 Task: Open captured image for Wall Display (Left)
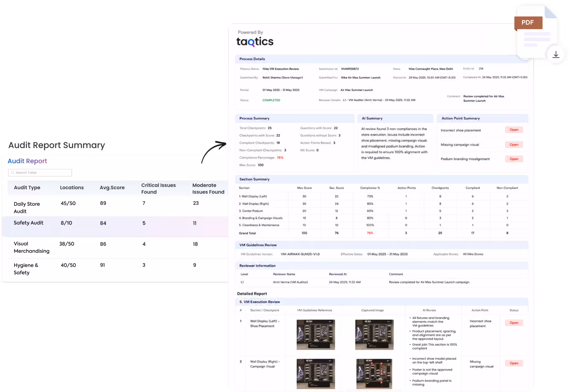(374, 335)
